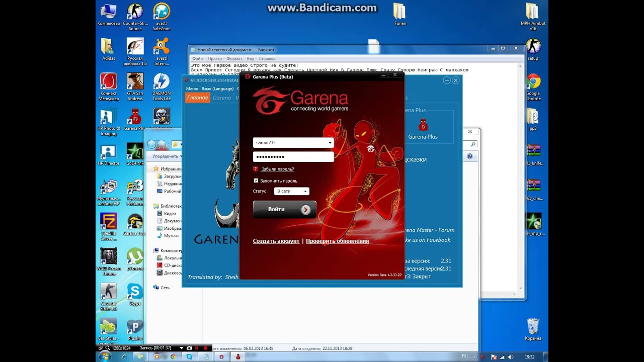Open the Bandicam recorder dropdown arrow

(182, 348)
